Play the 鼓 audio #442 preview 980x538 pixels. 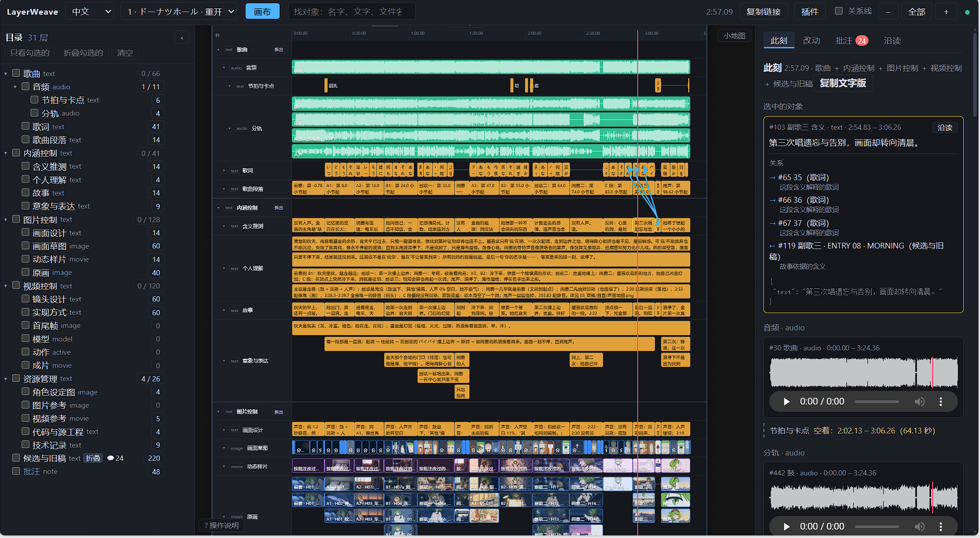point(787,526)
